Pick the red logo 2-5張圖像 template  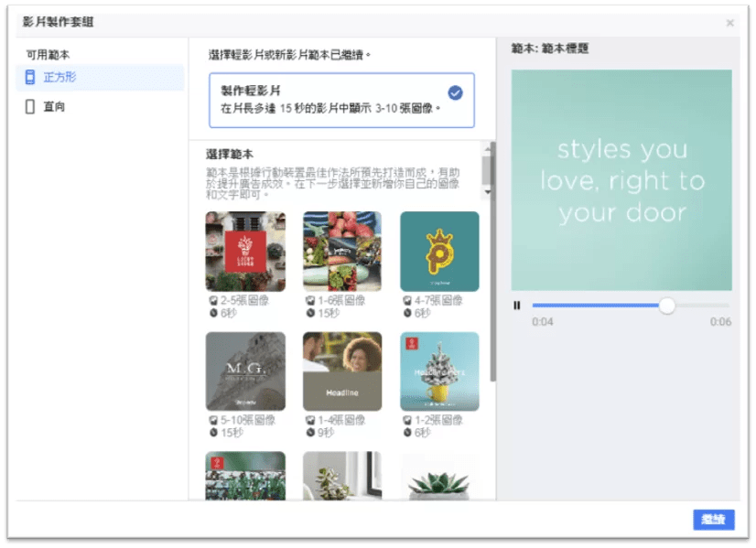tap(245, 251)
